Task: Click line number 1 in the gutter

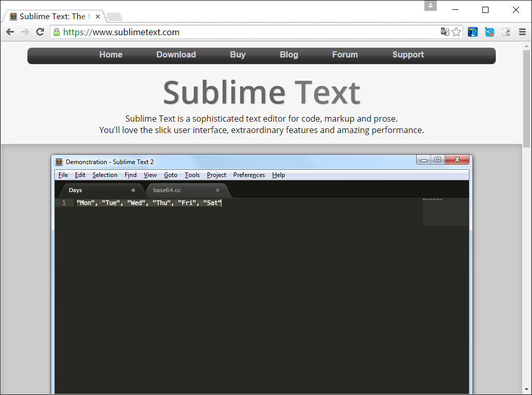Action: [64, 202]
